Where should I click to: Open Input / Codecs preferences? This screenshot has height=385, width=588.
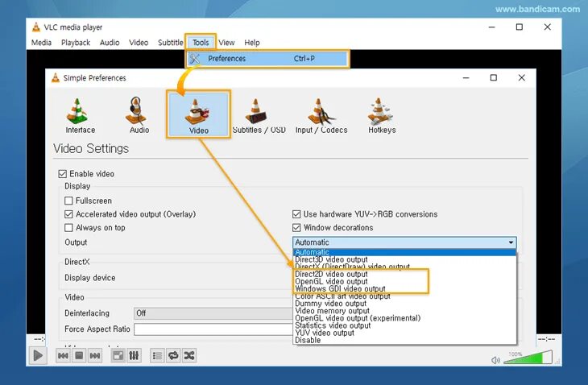click(x=321, y=116)
